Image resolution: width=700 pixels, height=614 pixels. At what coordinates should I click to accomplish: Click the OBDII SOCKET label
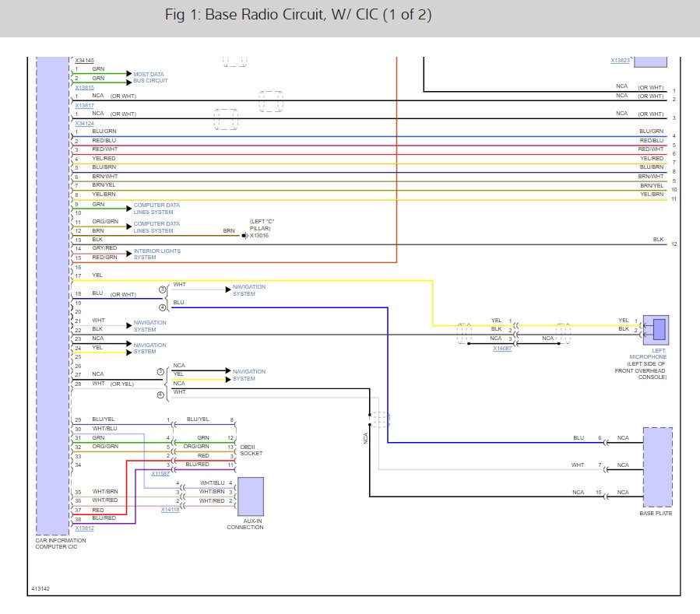(252, 451)
